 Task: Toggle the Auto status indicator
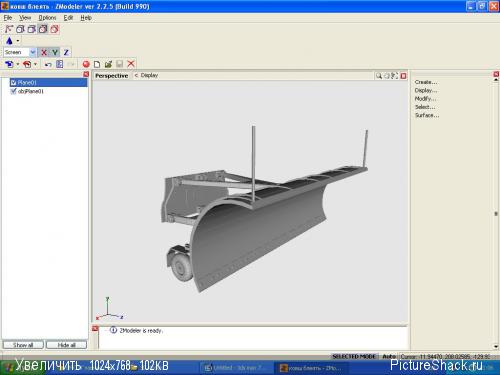coord(389,356)
